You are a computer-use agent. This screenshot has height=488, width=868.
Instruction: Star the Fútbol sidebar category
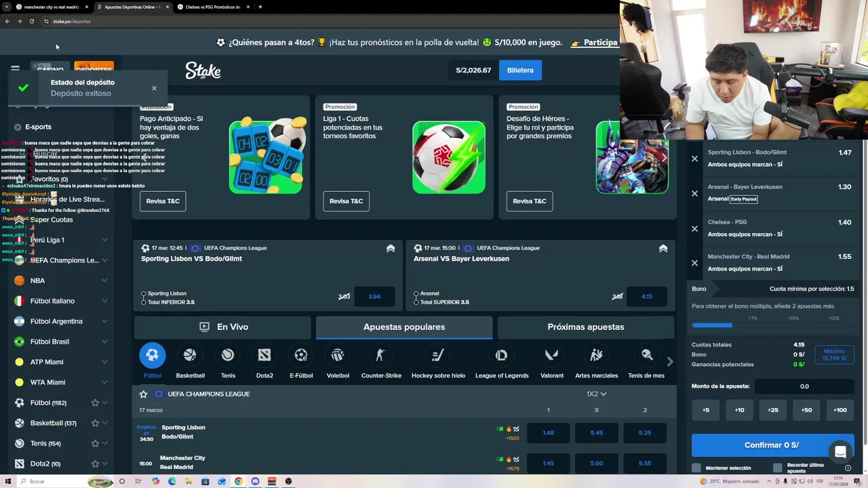click(x=95, y=403)
